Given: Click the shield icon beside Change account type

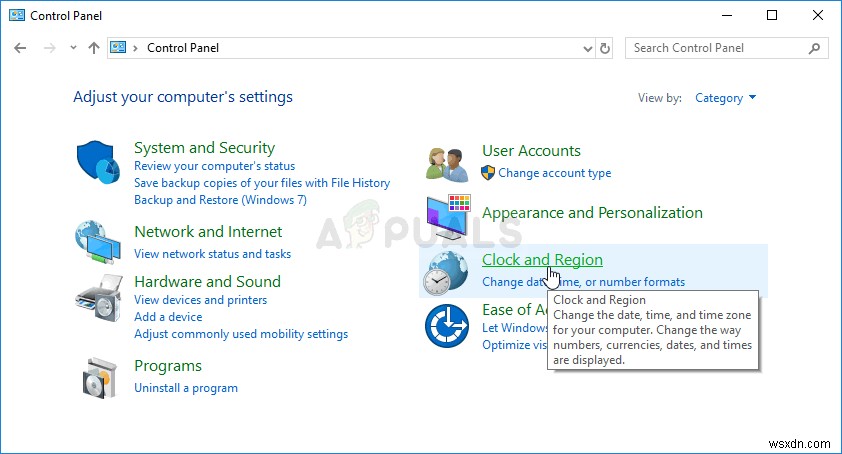Looking at the screenshot, I should coord(488,173).
